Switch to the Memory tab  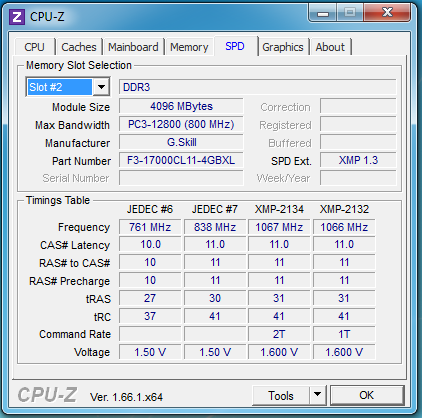click(x=189, y=47)
